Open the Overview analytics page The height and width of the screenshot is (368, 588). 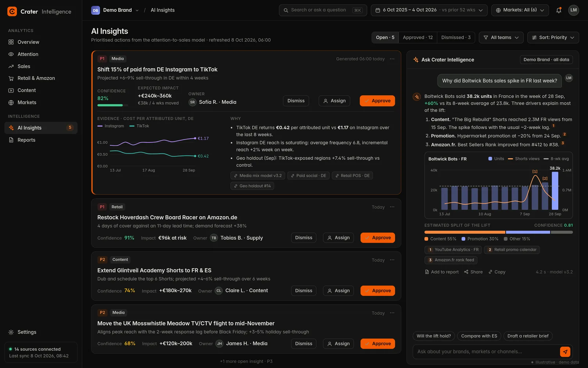(x=41, y=42)
